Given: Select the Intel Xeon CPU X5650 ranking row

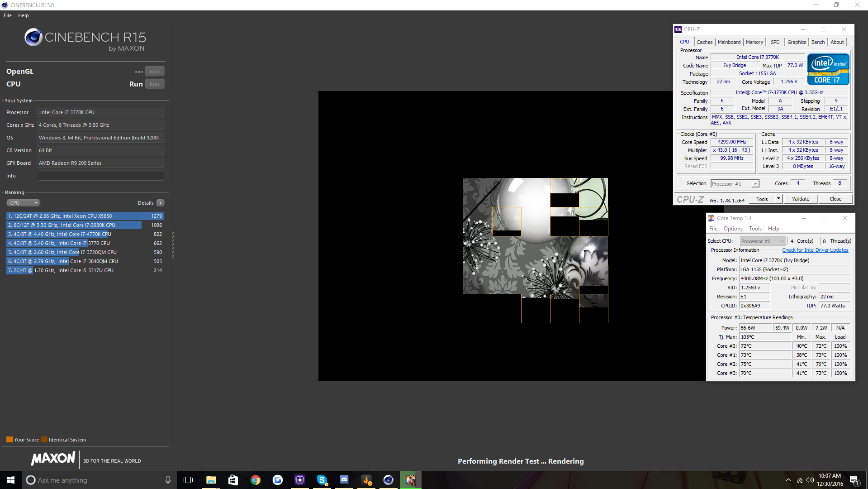Looking at the screenshot, I should 85,216.
